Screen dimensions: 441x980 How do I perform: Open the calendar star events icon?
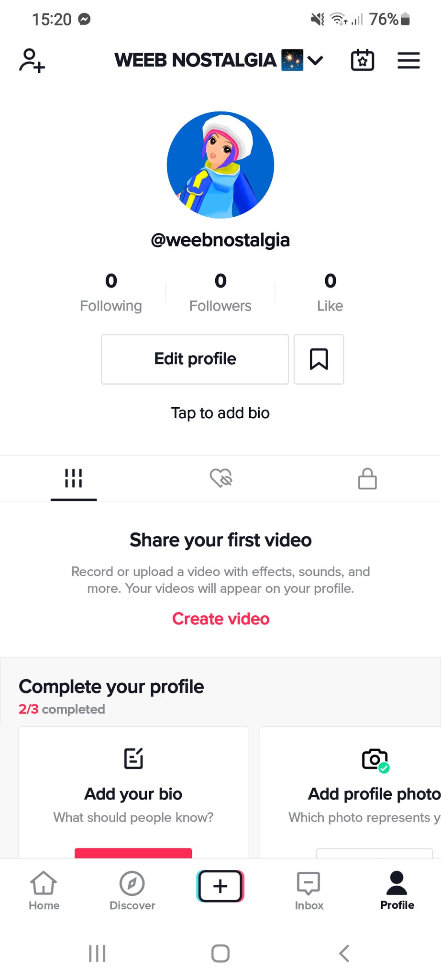point(363,60)
